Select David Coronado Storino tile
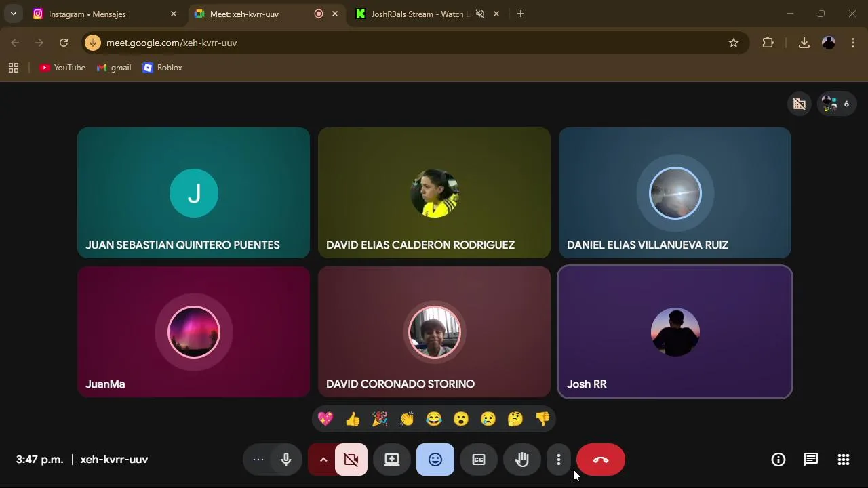The height and width of the screenshot is (488, 868). 434,332
